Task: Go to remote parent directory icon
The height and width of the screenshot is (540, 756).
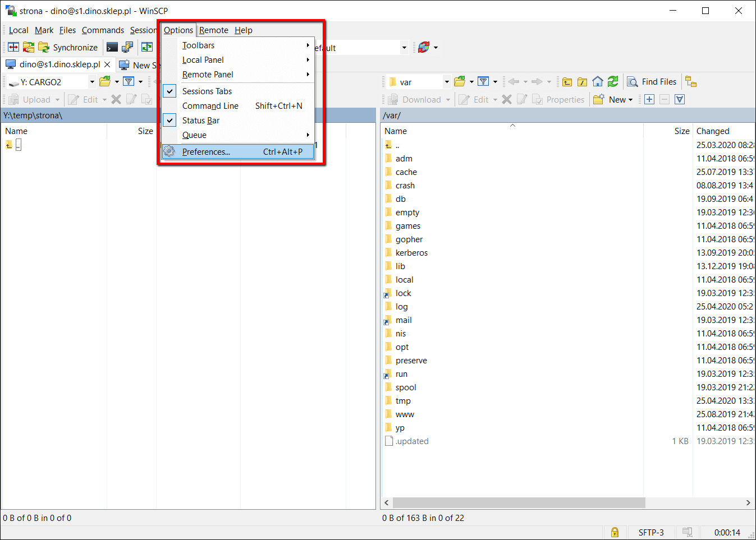Action: 567,82
